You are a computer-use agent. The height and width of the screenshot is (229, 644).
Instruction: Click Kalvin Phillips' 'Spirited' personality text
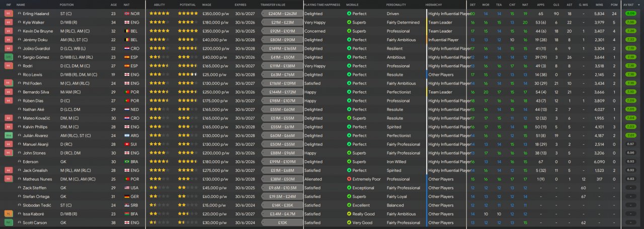coord(394,127)
